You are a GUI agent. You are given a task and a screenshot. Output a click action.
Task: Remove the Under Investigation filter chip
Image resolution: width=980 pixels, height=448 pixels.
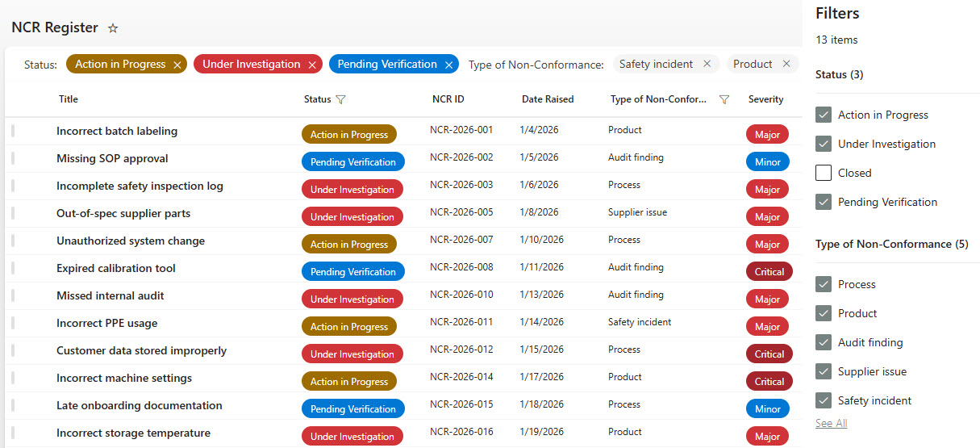coord(312,65)
